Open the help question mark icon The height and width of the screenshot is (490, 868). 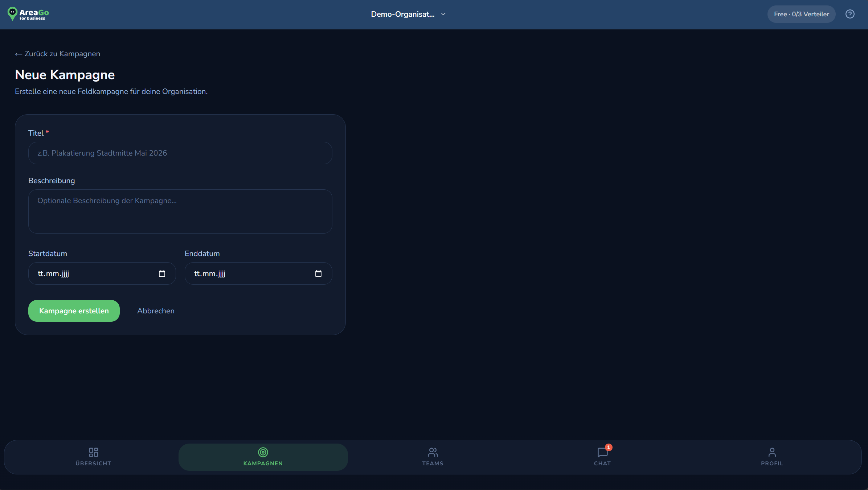pyautogui.click(x=850, y=14)
